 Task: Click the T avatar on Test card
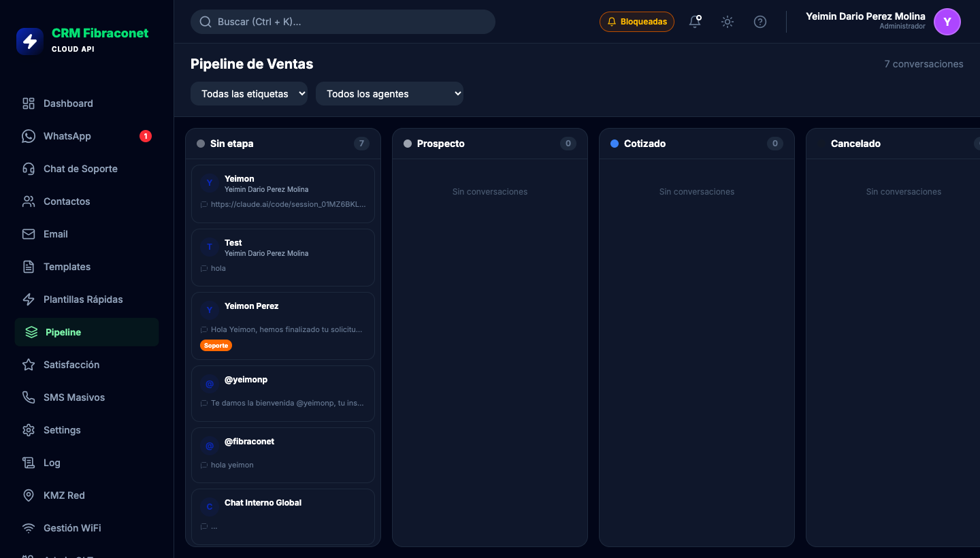click(x=210, y=247)
